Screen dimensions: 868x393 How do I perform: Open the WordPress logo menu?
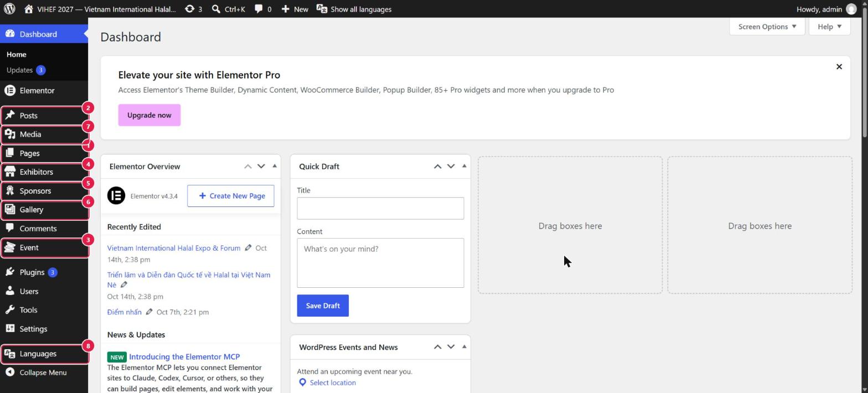click(x=9, y=9)
